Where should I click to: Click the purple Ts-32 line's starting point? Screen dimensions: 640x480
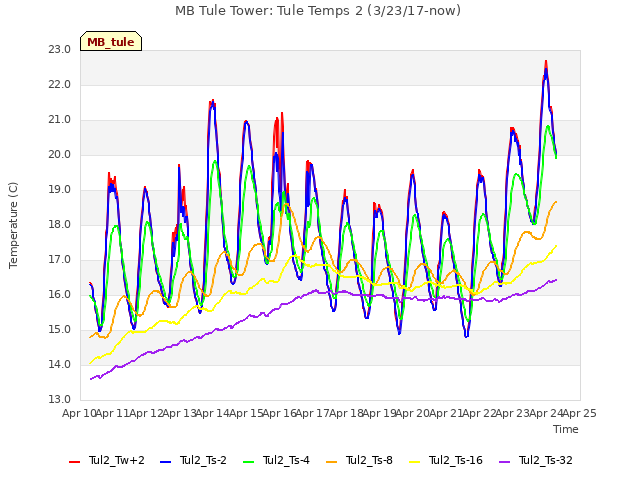pyautogui.click(x=90, y=379)
